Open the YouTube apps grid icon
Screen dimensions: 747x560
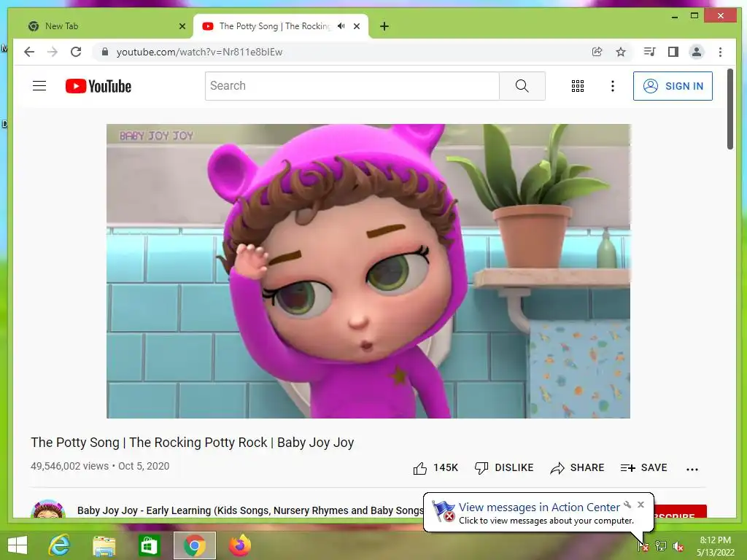click(x=578, y=86)
